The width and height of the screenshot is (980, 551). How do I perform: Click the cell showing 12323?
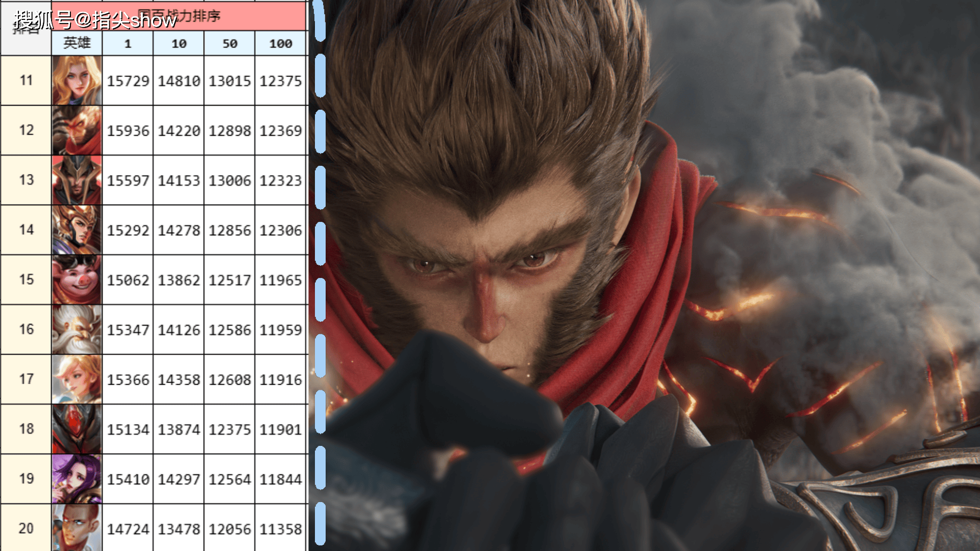point(281,180)
